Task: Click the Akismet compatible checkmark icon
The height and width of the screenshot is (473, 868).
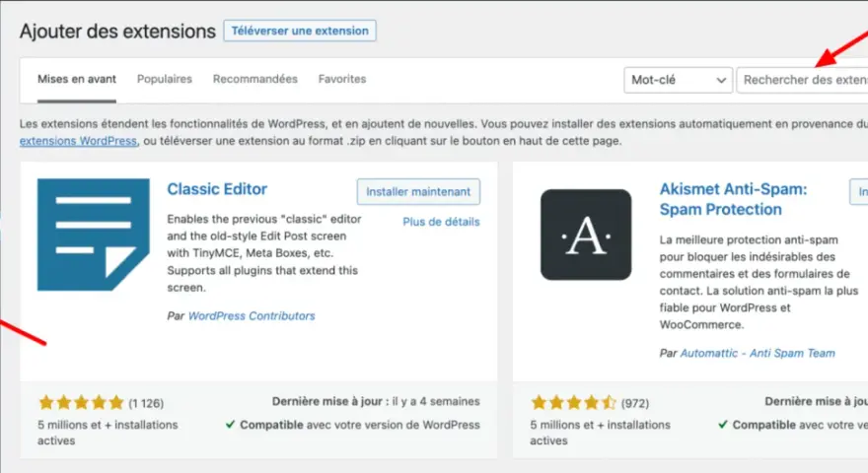Action: click(x=722, y=425)
